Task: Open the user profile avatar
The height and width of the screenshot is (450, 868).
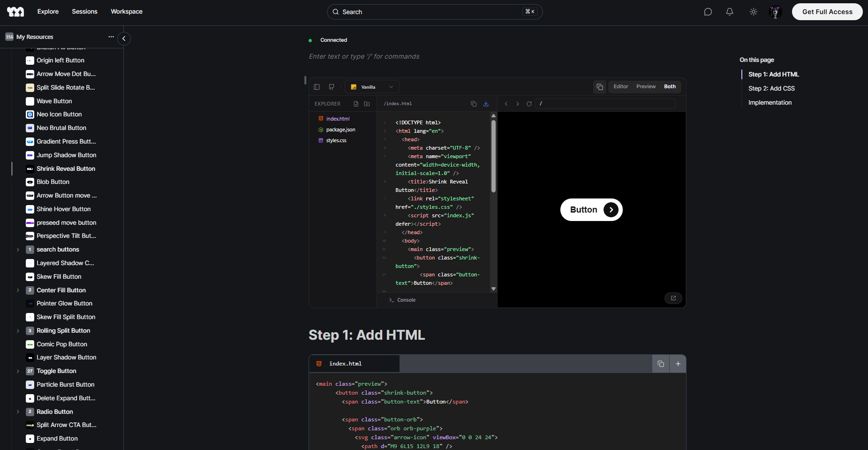Action: (x=776, y=12)
